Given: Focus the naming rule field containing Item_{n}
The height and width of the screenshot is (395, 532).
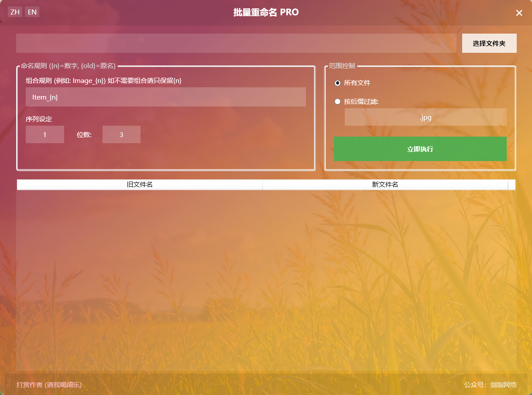Looking at the screenshot, I should (x=165, y=97).
